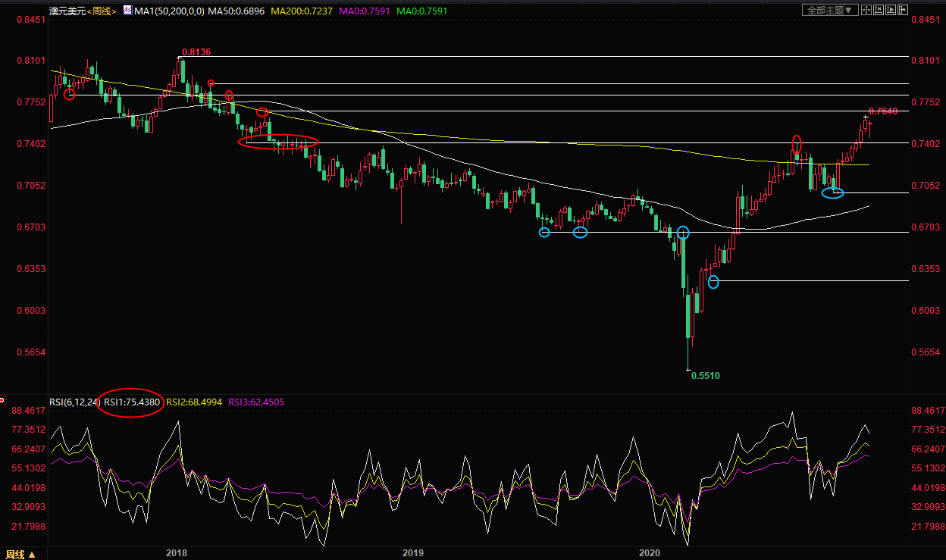
Task: Click the red oval marker near 0.7402 peak
Action: pos(797,142)
